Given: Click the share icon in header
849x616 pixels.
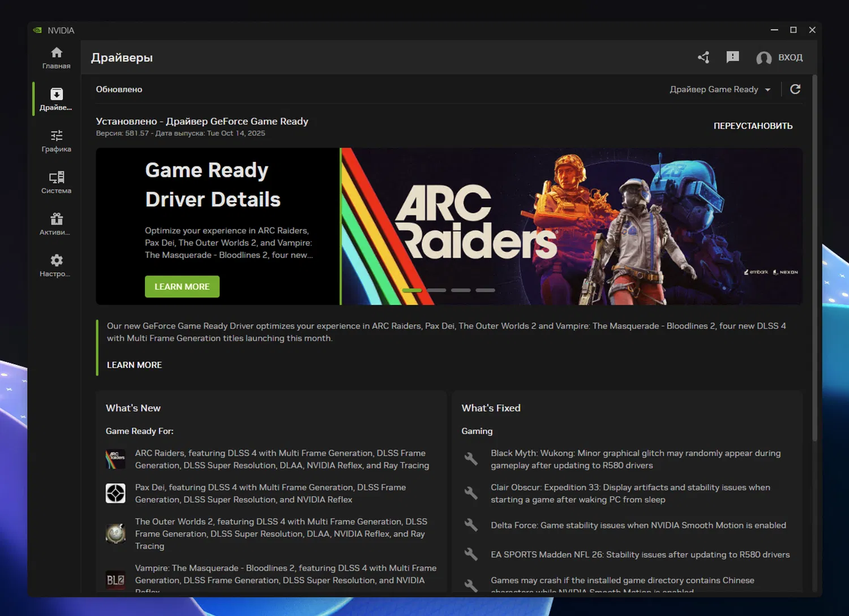Looking at the screenshot, I should (704, 57).
